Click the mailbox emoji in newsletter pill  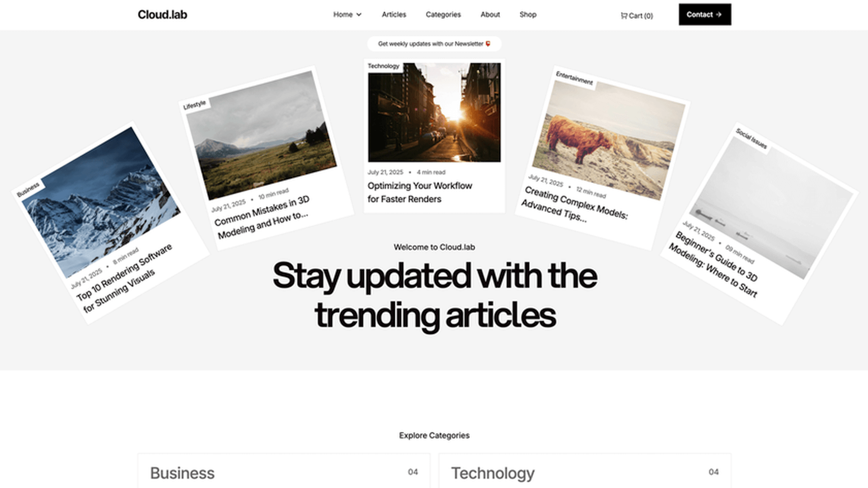(x=488, y=44)
